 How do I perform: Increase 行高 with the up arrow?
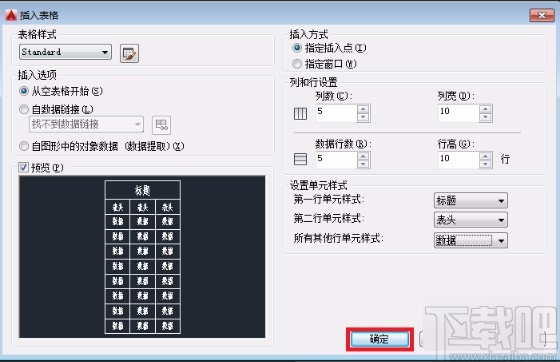485,156
